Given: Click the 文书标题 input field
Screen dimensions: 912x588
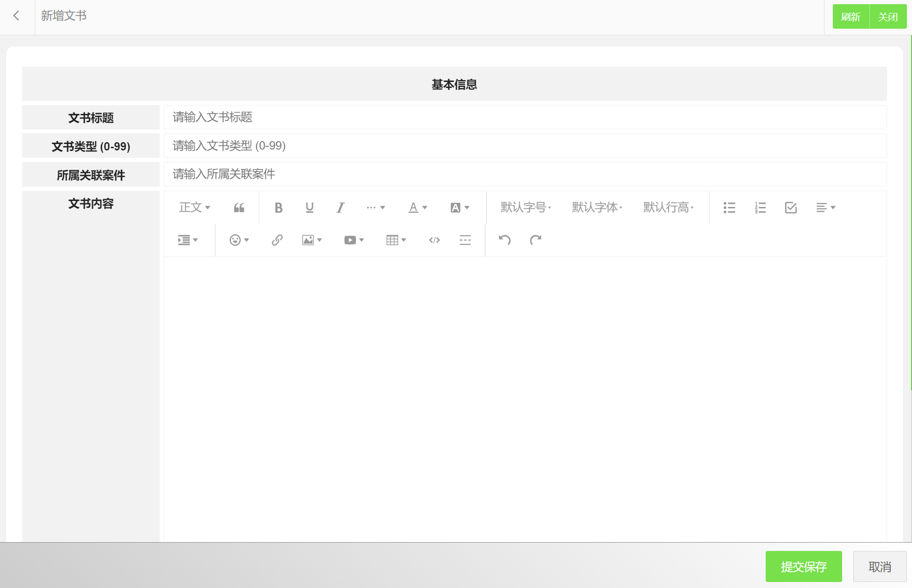Looking at the screenshot, I should pyautogui.click(x=525, y=117).
